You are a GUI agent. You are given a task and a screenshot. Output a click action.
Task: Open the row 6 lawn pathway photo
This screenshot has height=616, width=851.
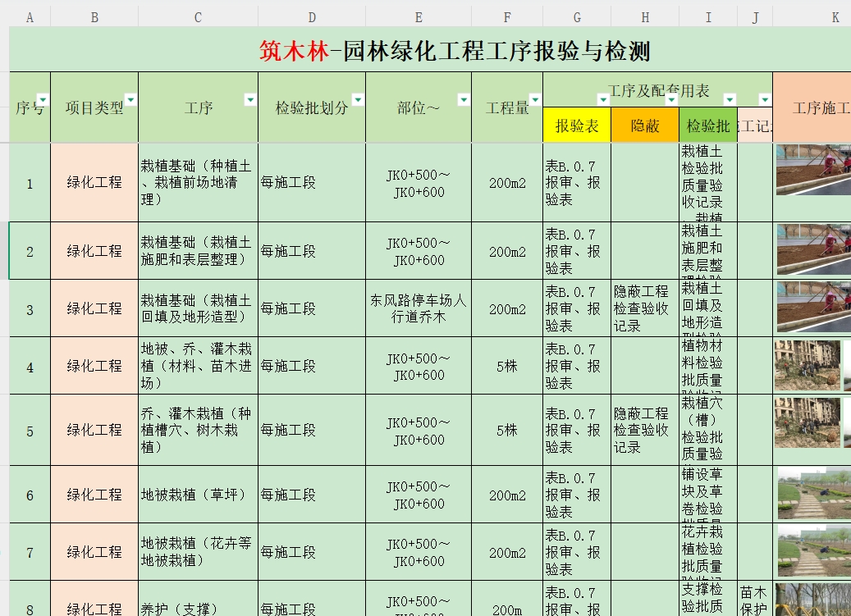pos(814,494)
